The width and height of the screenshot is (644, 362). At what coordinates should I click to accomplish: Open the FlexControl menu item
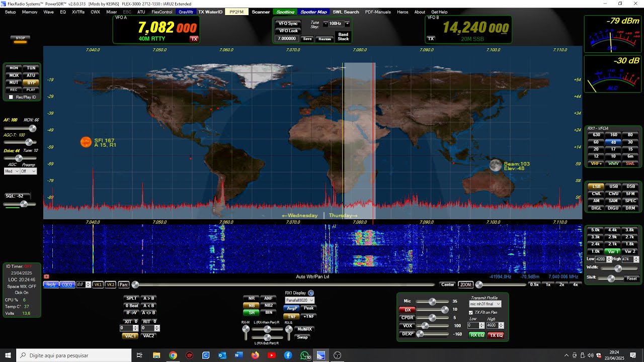point(162,12)
